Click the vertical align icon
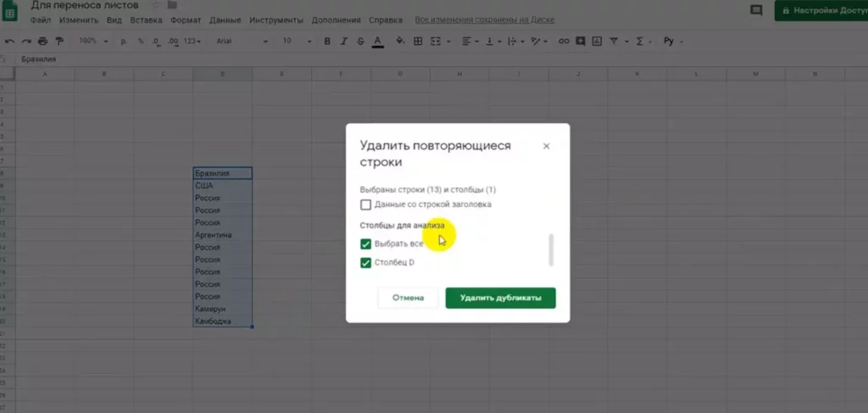Image resolution: width=868 pixels, height=413 pixels. pos(489,42)
